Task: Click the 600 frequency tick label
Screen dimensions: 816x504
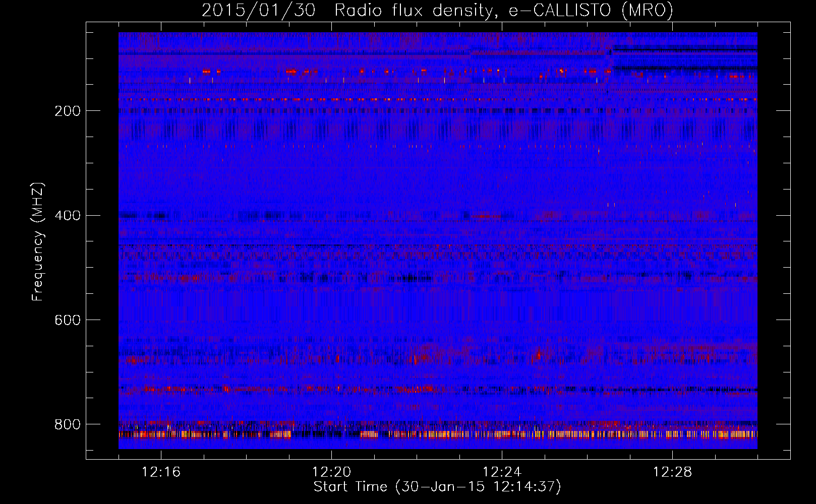Action: (x=68, y=321)
